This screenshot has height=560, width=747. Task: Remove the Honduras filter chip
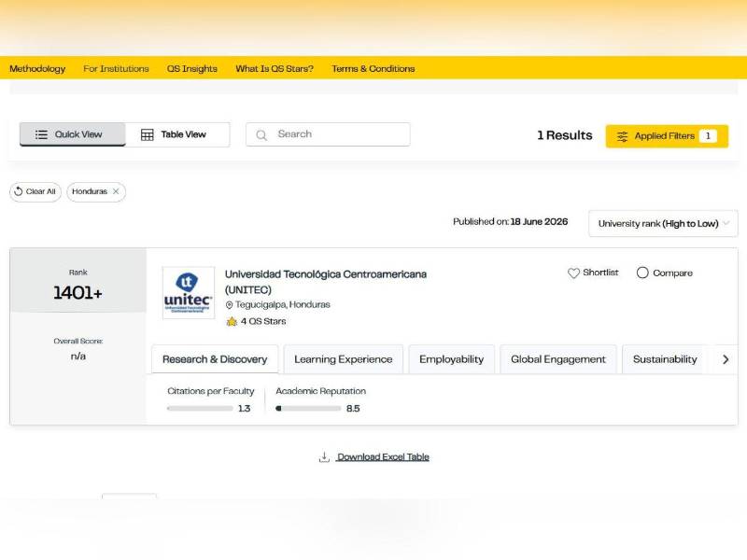tap(116, 191)
